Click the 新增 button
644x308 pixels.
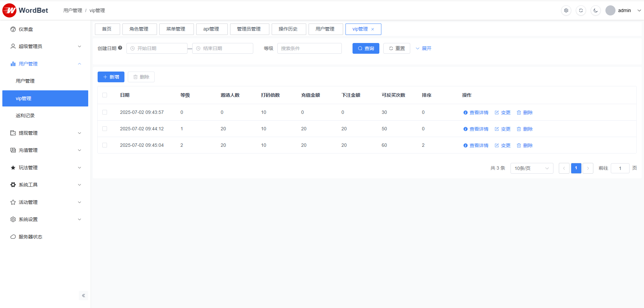pos(111,77)
